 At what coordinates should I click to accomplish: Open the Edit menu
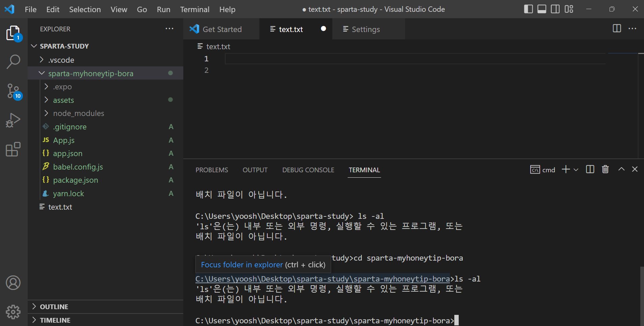click(x=53, y=9)
